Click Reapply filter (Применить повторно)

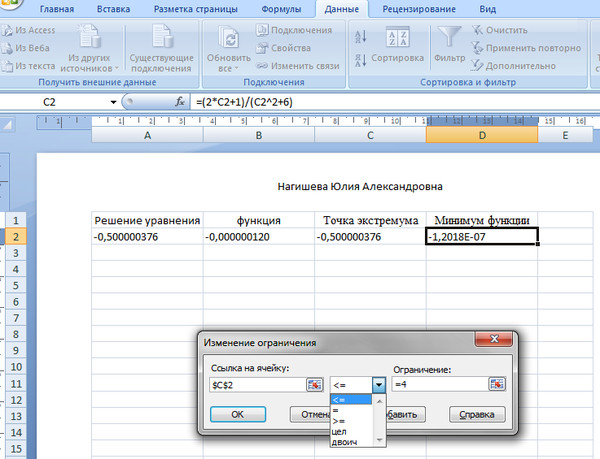pyautogui.click(x=526, y=48)
